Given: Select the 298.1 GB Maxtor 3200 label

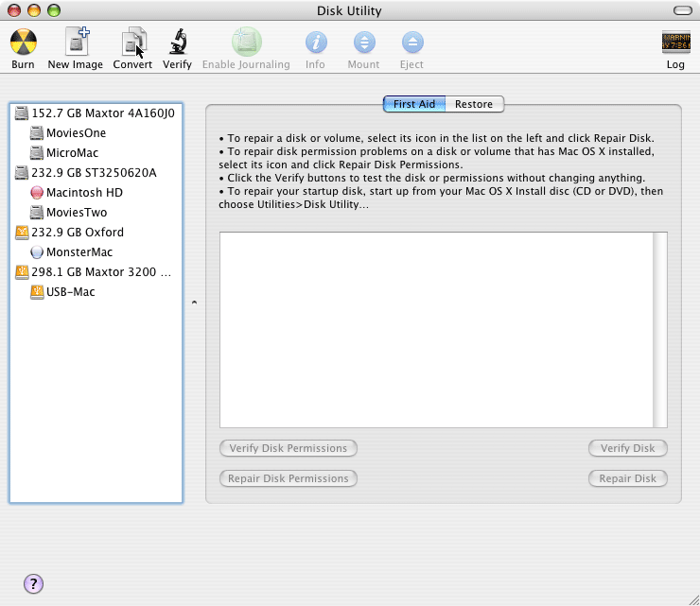Looking at the screenshot, I should coord(101,272).
